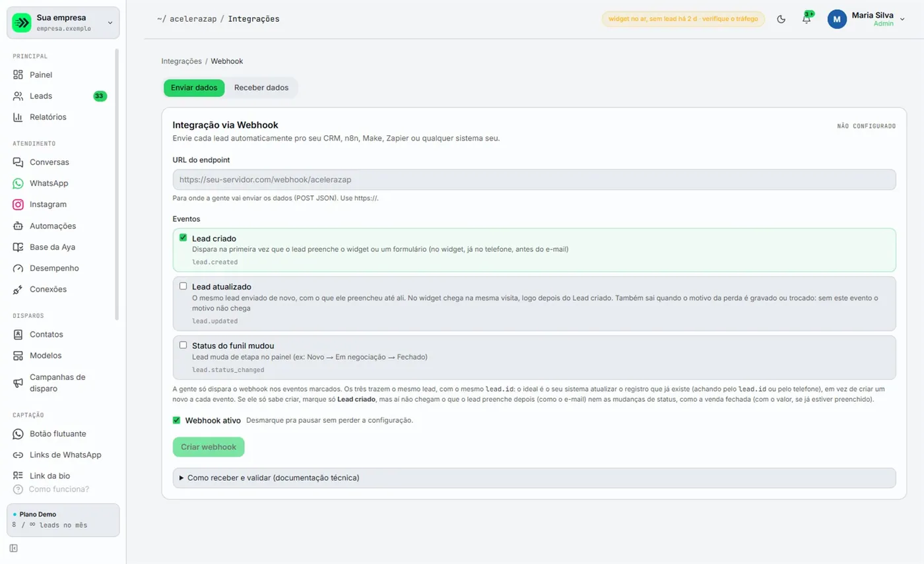Click the Link da bio icon

(18, 476)
